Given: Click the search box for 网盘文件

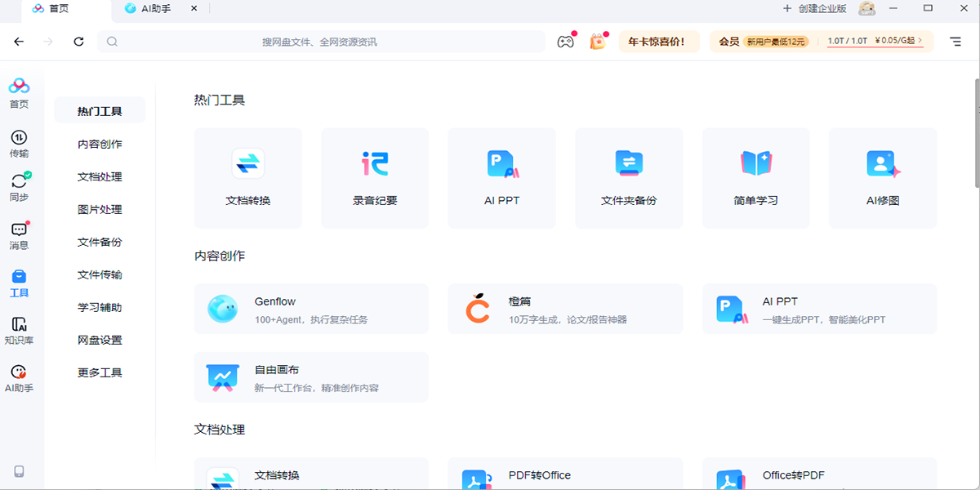Looking at the screenshot, I should (320, 42).
